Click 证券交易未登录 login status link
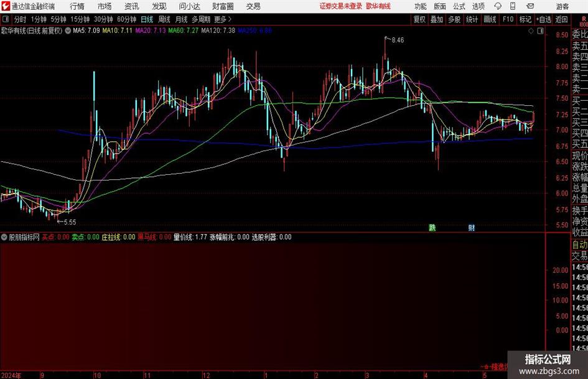The height and width of the screenshot is (379, 588). [341, 6]
